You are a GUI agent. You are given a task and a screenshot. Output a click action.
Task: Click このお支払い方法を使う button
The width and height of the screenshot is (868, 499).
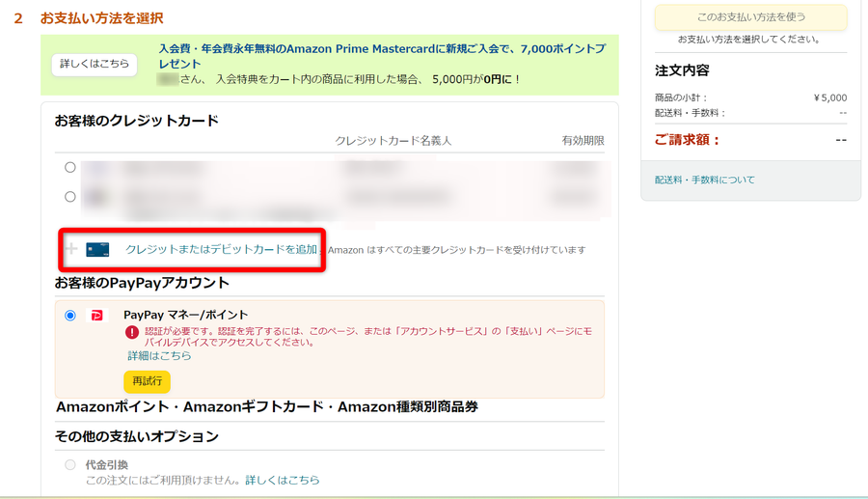(x=750, y=17)
